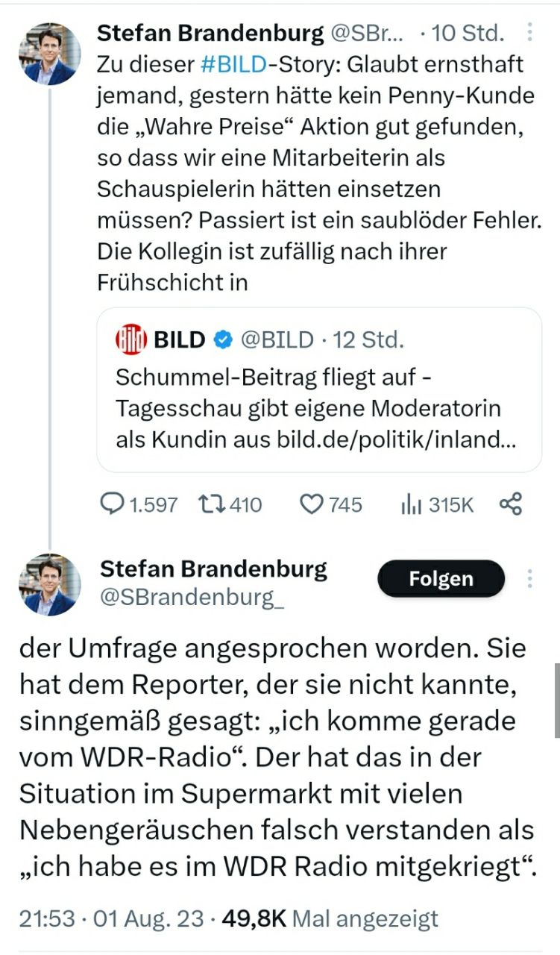Follow Stefan Brandenburg with Folgen button
Image resolution: width=560 pixels, height=955 pixels.
point(441,579)
